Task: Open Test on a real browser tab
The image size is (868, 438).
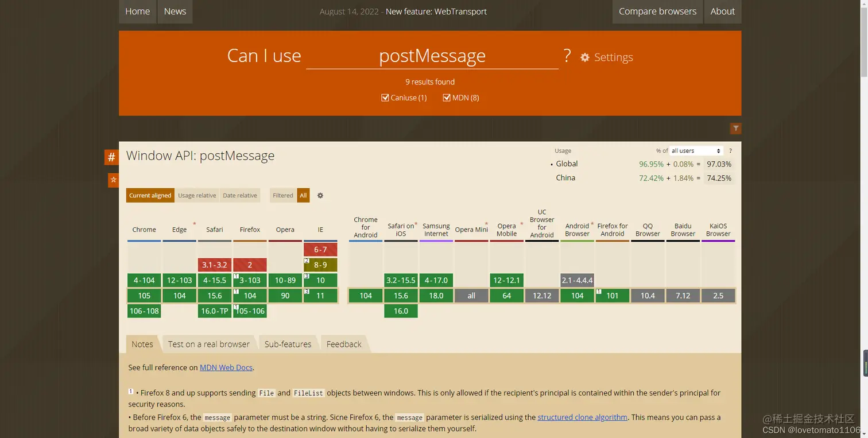Action: tap(209, 344)
